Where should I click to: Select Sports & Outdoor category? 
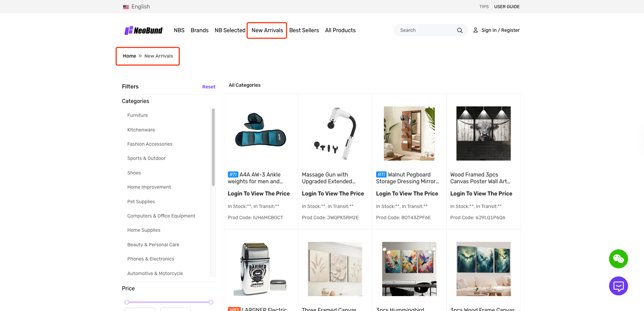[x=146, y=158]
